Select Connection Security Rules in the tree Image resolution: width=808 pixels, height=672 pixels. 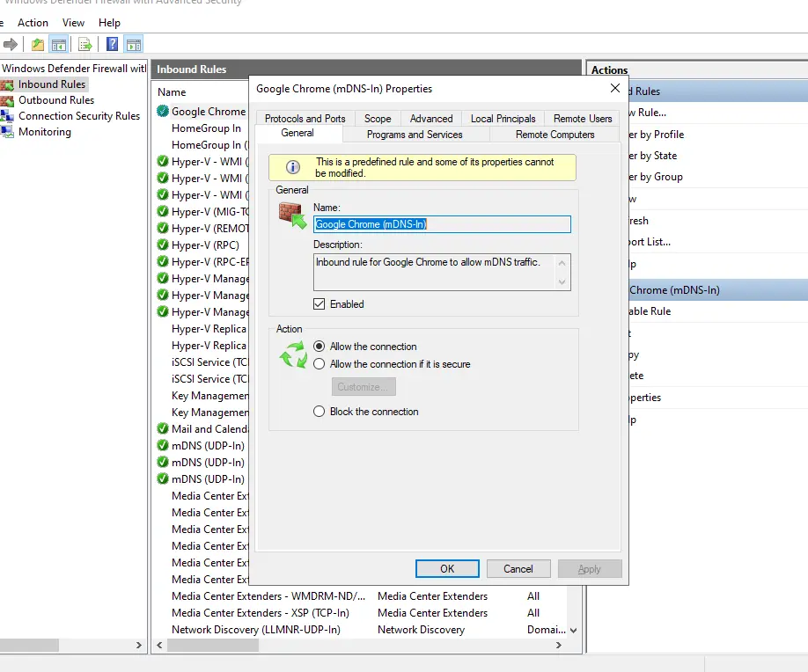click(79, 116)
